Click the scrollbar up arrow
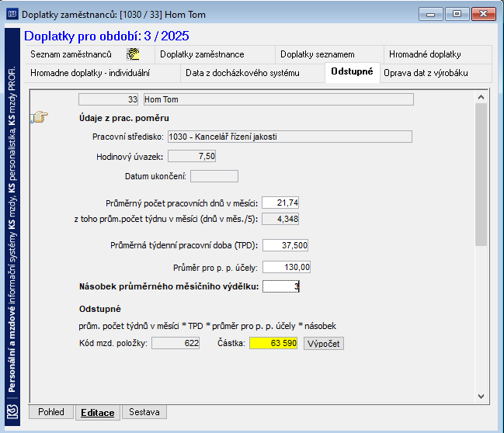 (x=481, y=97)
